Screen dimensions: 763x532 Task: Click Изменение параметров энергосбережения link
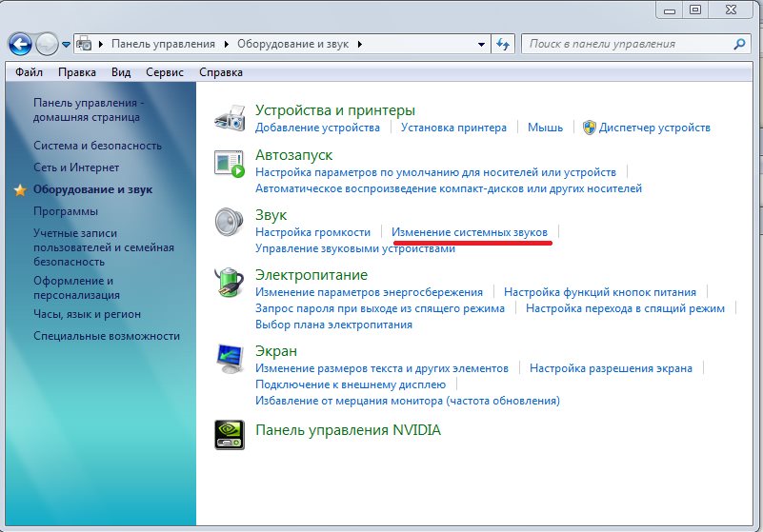369,292
